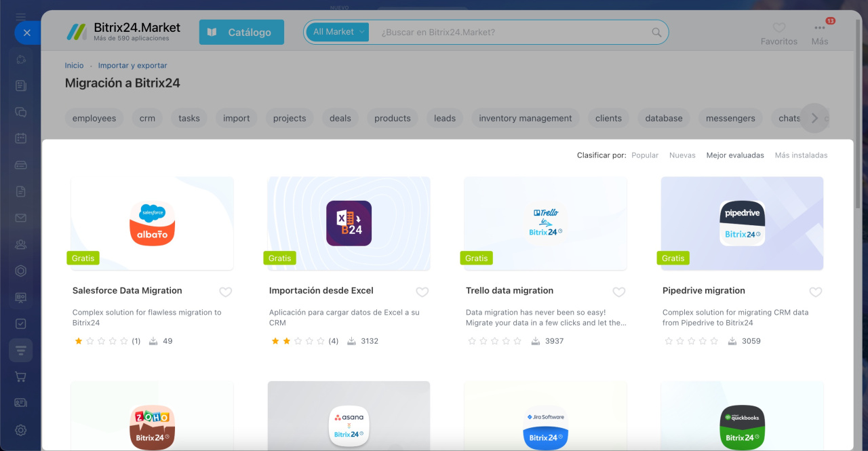Click Importación desde Excel star rating
Image resolution: width=868 pixels, height=451 pixels.
click(298, 341)
